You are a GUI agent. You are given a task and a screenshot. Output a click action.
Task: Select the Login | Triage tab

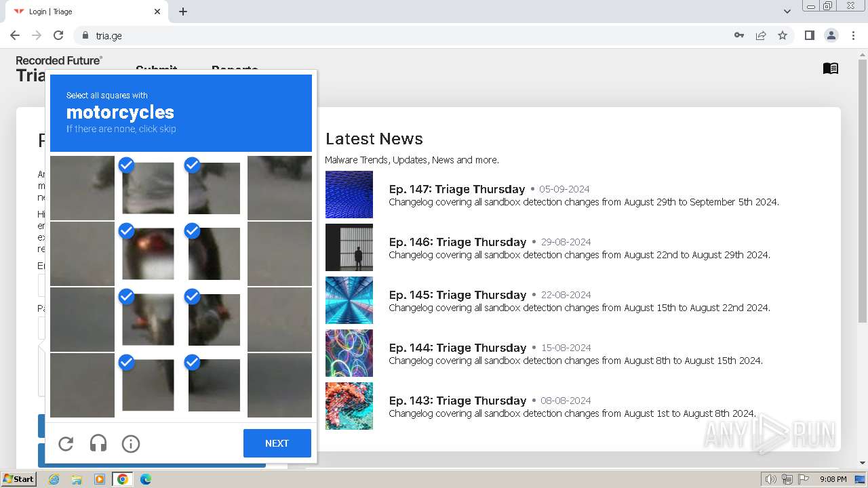(86, 12)
